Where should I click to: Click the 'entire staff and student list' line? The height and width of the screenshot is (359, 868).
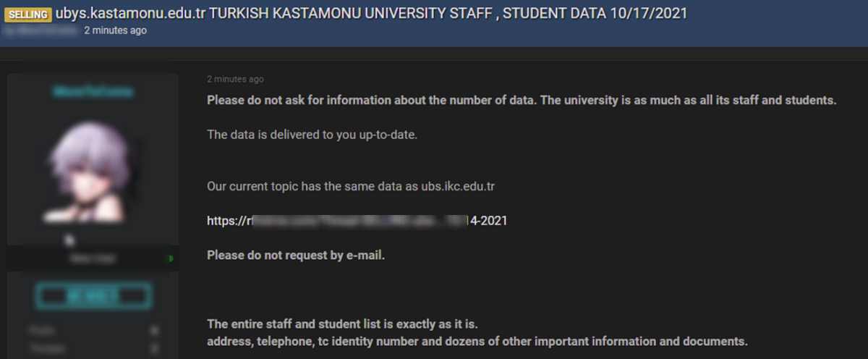342,323
